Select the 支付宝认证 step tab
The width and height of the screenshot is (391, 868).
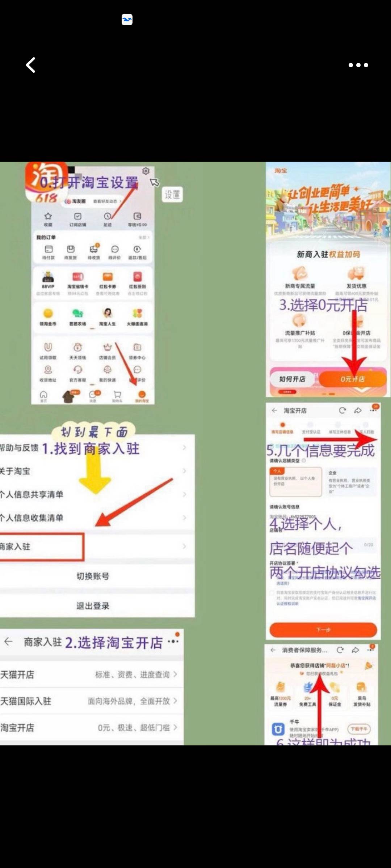coord(311,428)
